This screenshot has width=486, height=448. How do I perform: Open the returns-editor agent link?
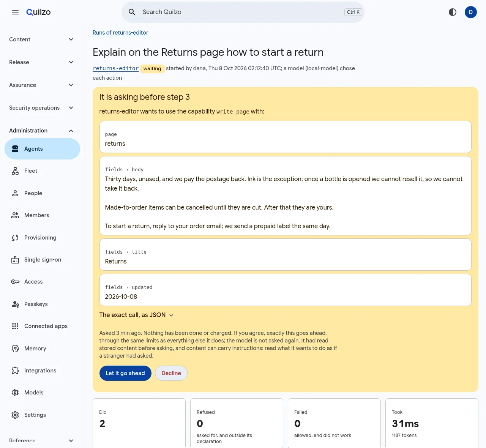point(116,68)
